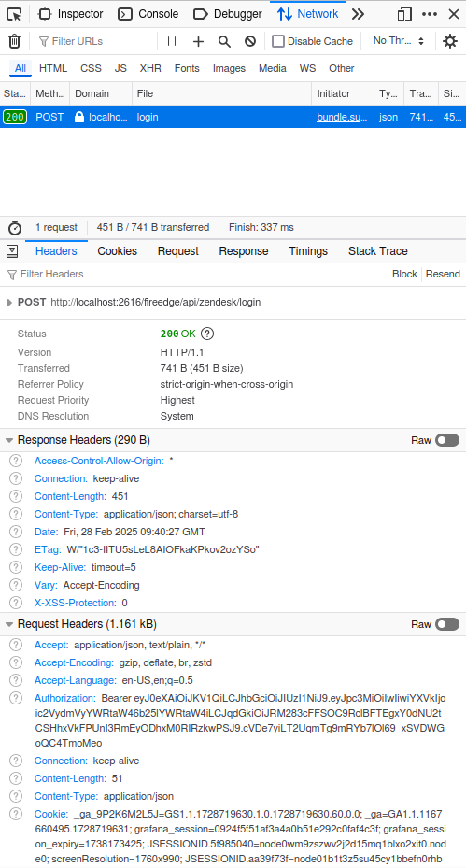
Task: Sort by Initiator column header
Action: point(343,93)
